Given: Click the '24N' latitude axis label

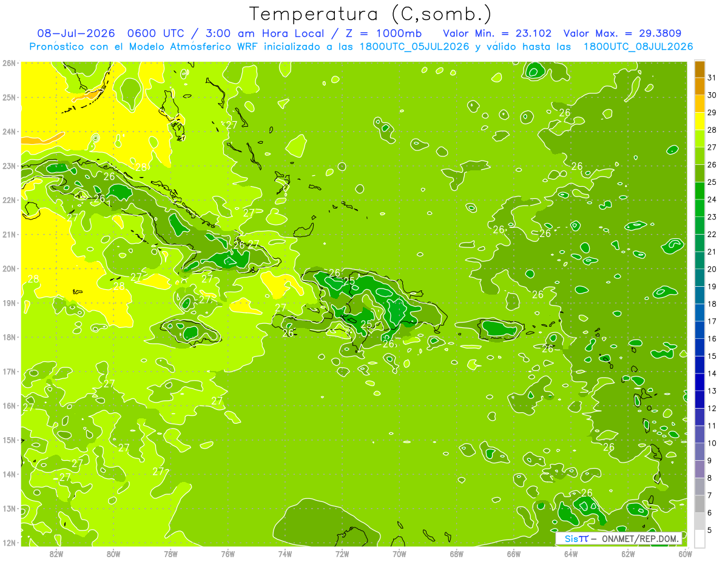Looking at the screenshot, I should pos(8,132).
